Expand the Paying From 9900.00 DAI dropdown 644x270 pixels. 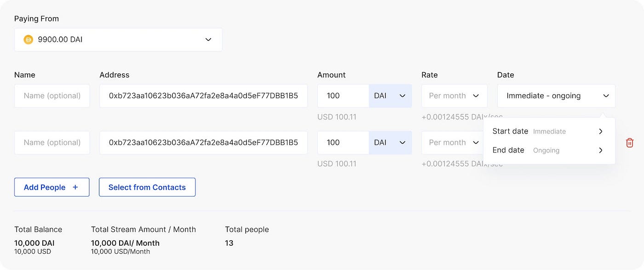click(208, 40)
